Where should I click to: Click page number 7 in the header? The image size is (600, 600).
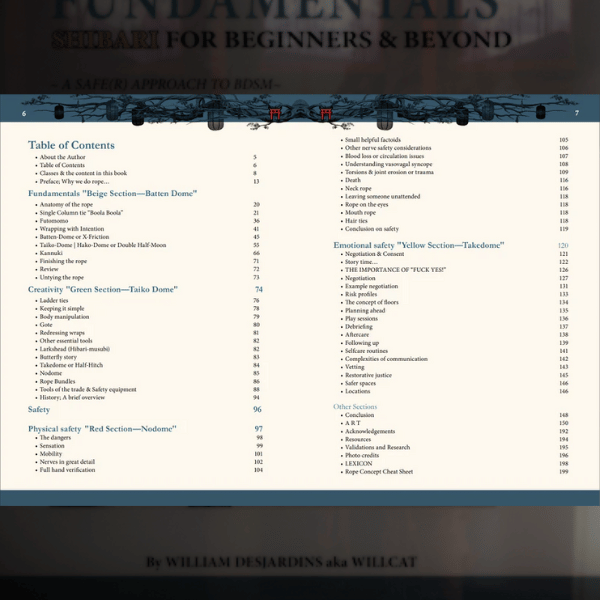(x=577, y=113)
